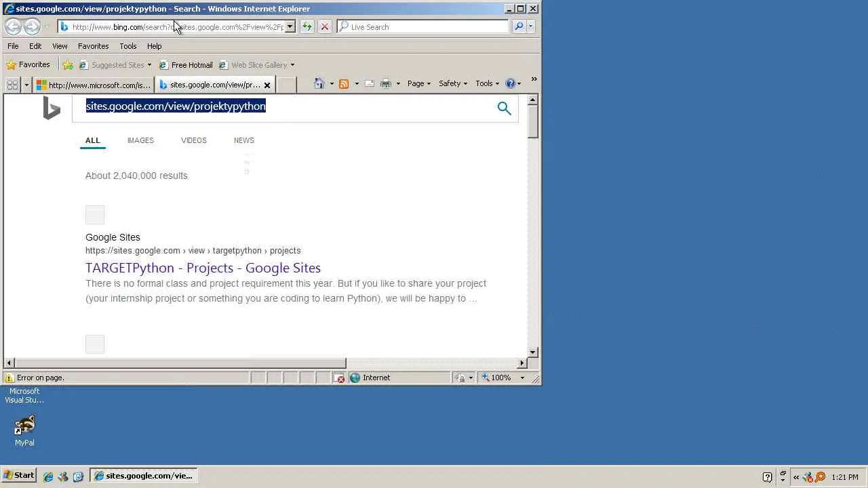Show hidden system tray icons chevron
This screenshot has width=868, height=488.
pos(796,476)
